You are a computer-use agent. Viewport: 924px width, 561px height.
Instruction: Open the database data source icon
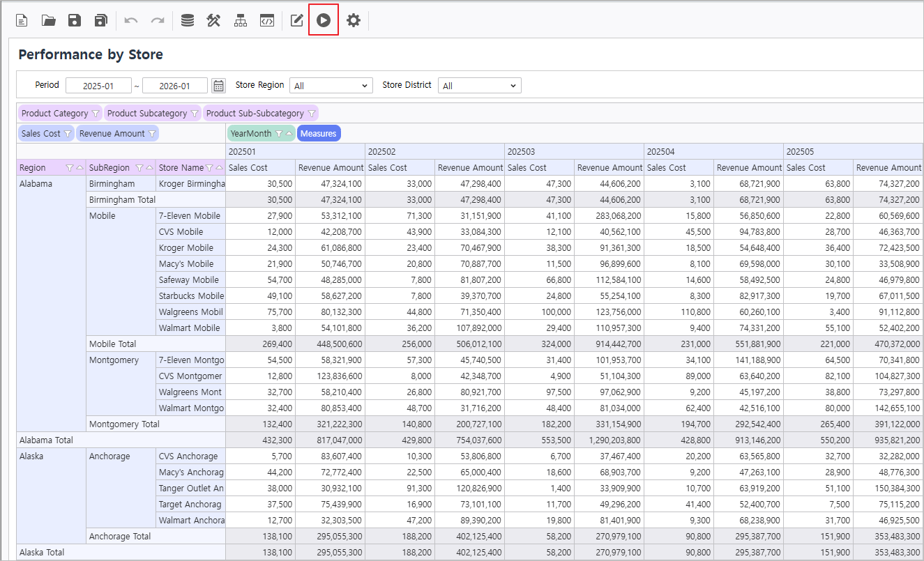(x=187, y=21)
